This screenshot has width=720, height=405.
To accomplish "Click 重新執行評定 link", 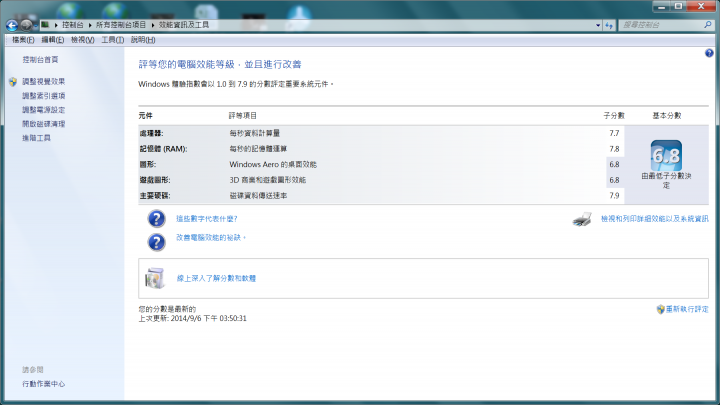I will click(687, 309).
